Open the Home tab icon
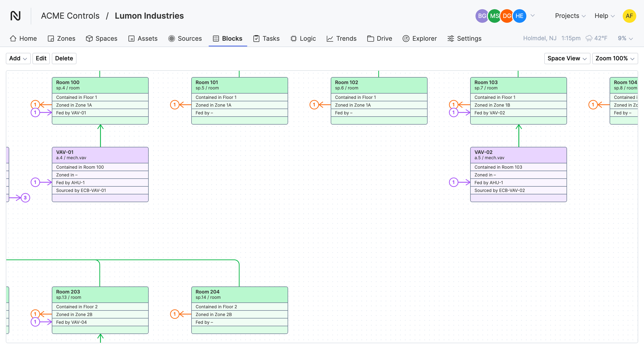 13,38
